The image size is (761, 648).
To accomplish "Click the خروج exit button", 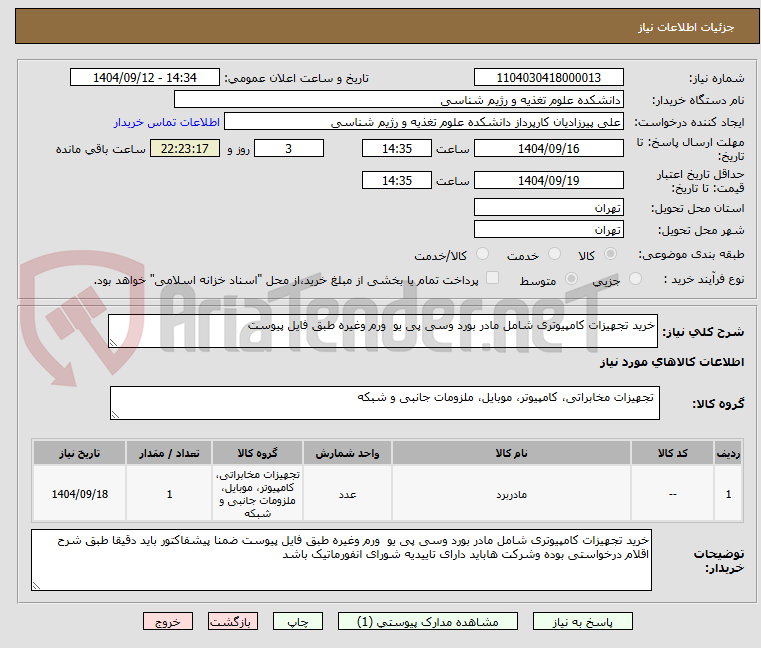I will tap(168, 621).
